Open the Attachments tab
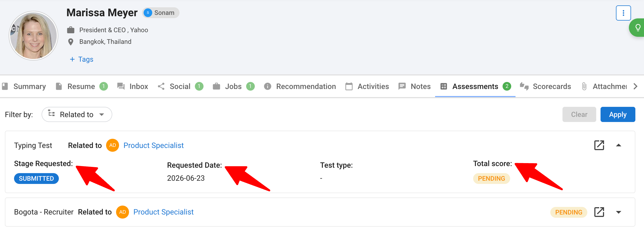 604,86
